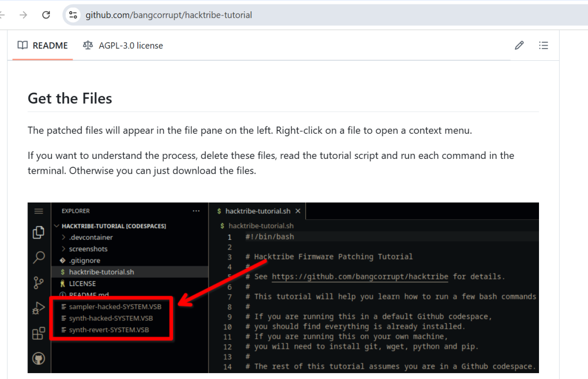Screen dimensions: 588x379
Task: Click the scales icon beside AGPL-3.0 license
Action: click(x=88, y=46)
